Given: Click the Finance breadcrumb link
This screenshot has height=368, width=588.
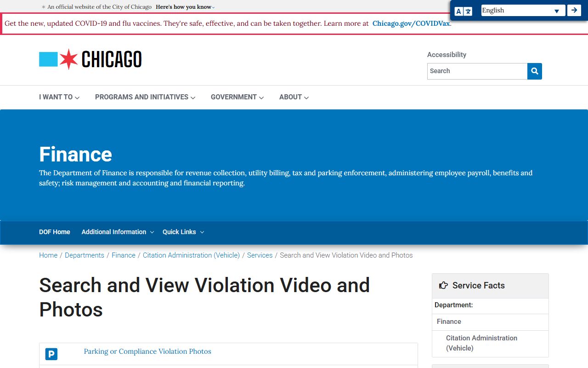Looking at the screenshot, I should pyautogui.click(x=124, y=255).
